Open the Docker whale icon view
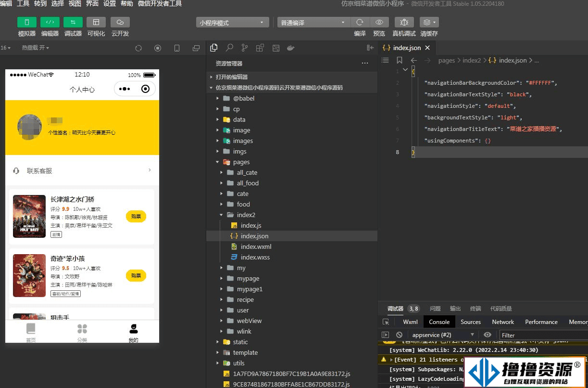 [x=290, y=48]
